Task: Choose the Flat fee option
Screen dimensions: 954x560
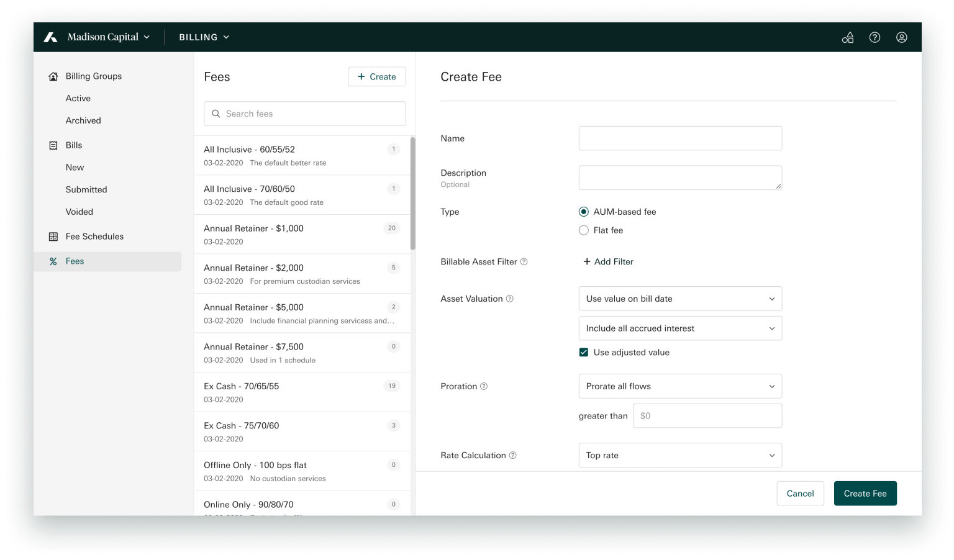Action: point(584,230)
